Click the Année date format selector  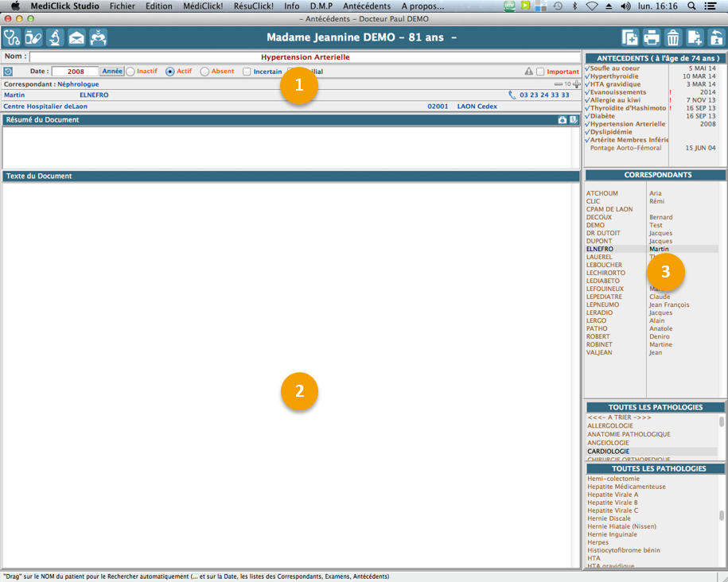pyautogui.click(x=112, y=72)
